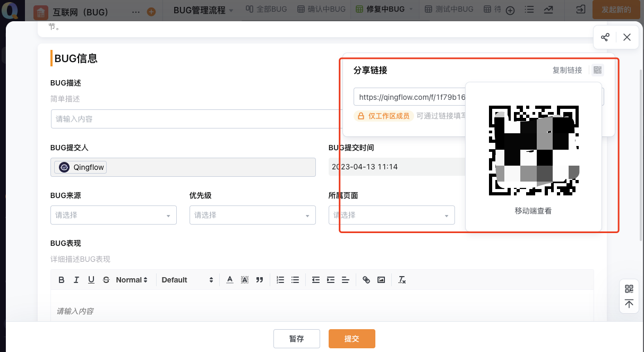Click the back-to-top arrow button
The width and height of the screenshot is (644, 352).
(629, 304)
